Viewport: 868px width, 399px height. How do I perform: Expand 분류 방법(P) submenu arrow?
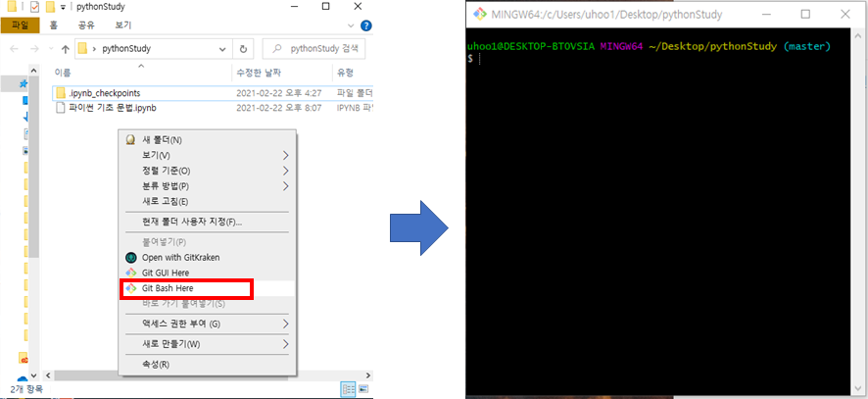pos(286,185)
